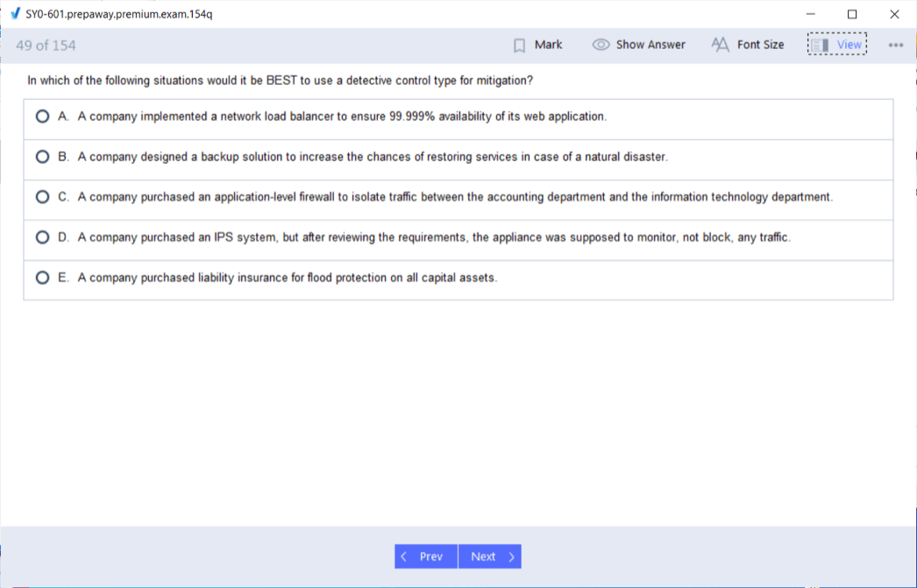This screenshot has height=588, width=917.
Task: Open the three-dots more options menu
Action: coord(895,45)
